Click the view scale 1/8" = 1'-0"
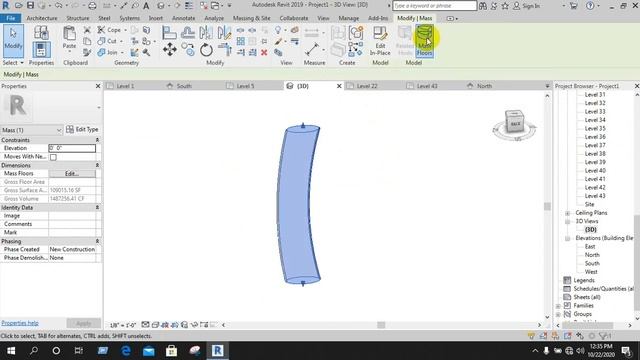Image resolution: width=640 pixels, height=360 pixels. point(122,325)
